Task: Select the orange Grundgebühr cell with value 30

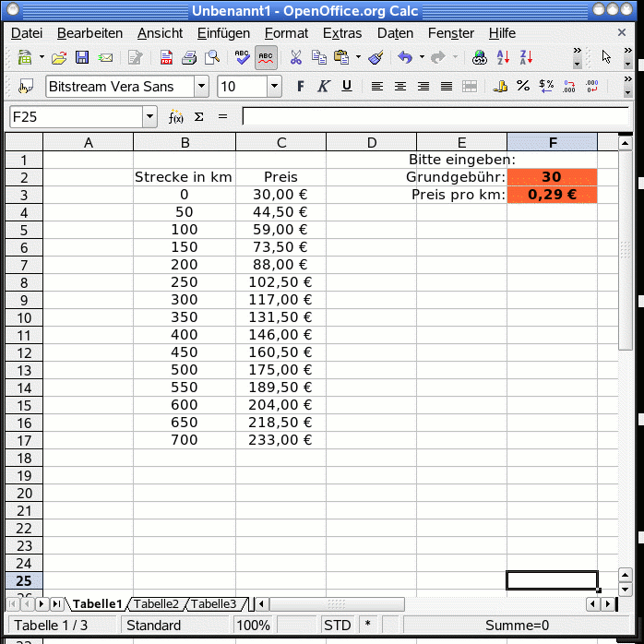Action: point(552,177)
